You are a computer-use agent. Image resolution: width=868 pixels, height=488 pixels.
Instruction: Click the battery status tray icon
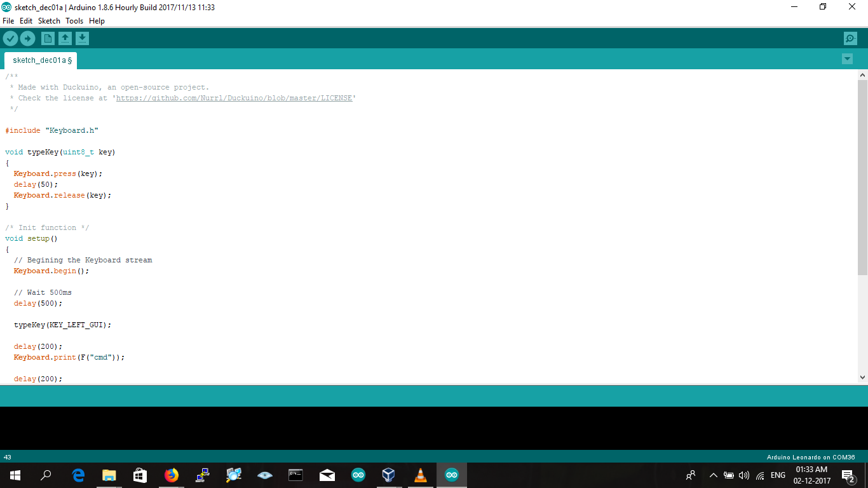729,475
